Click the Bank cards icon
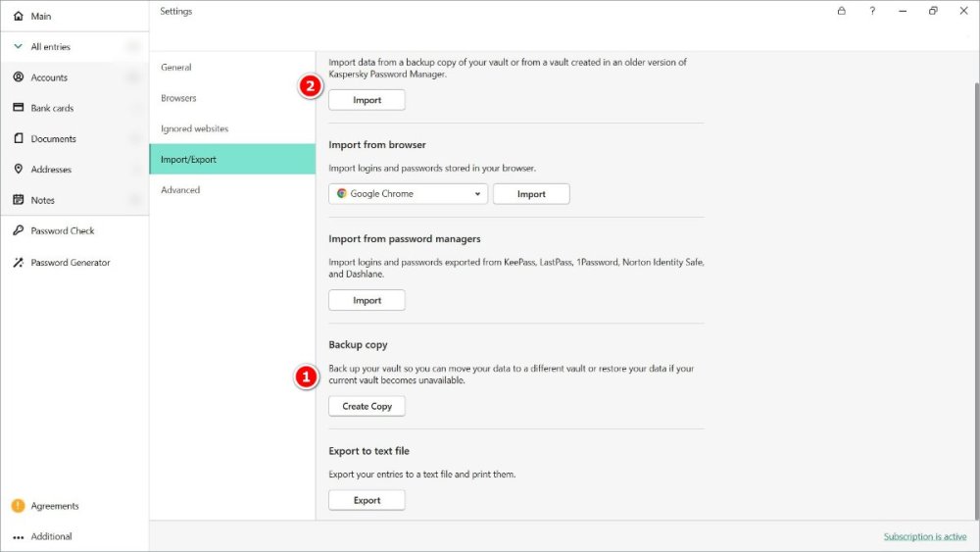 [x=18, y=108]
